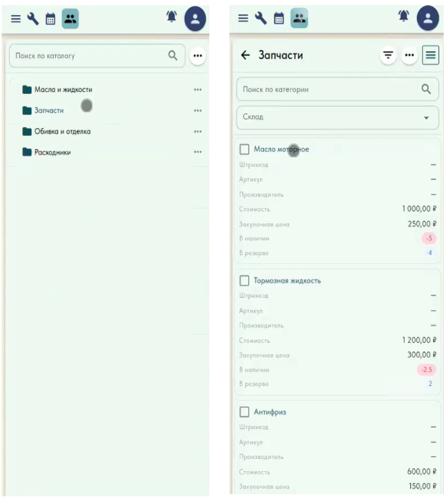Open the user profile avatar in right panel
Viewport: 448px width, 502px height.
(x=428, y=18)
